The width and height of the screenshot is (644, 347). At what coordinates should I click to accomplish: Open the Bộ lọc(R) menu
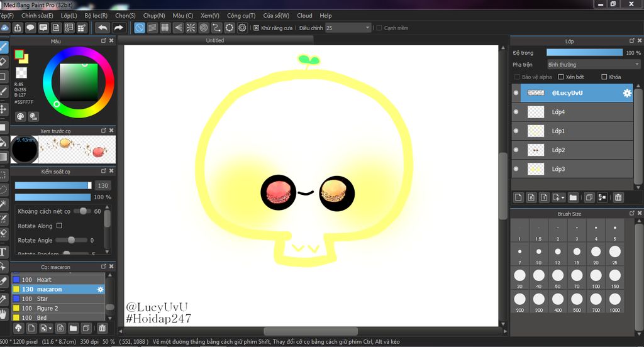(x=96, y=16)
